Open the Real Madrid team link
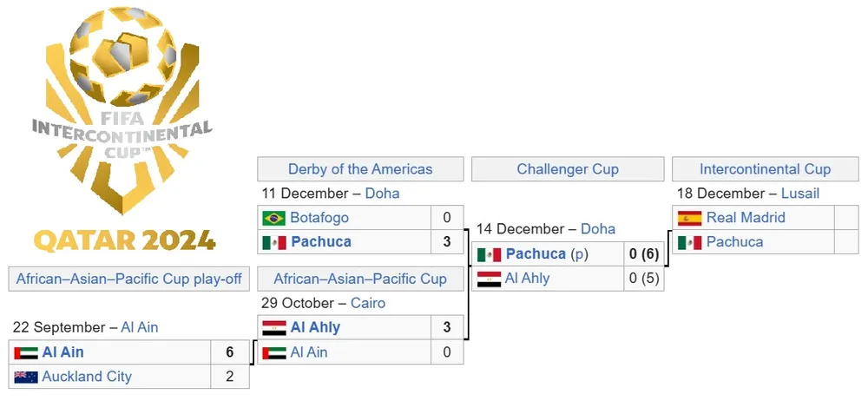 [x=746, y=218]
